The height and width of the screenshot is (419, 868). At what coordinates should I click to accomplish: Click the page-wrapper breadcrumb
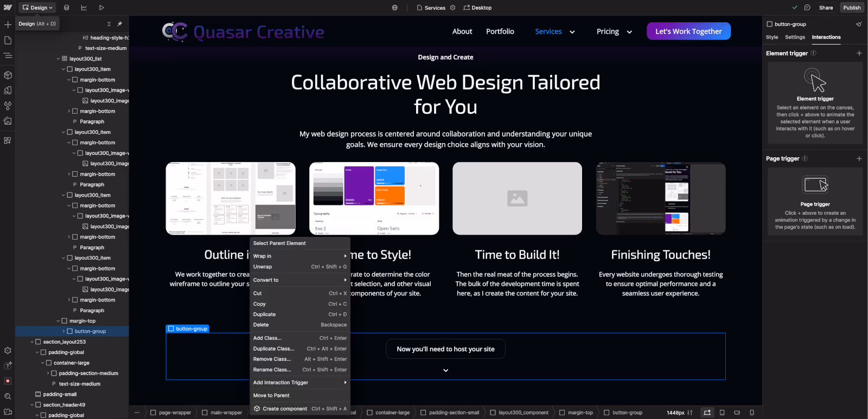click(x=170, y=412)
